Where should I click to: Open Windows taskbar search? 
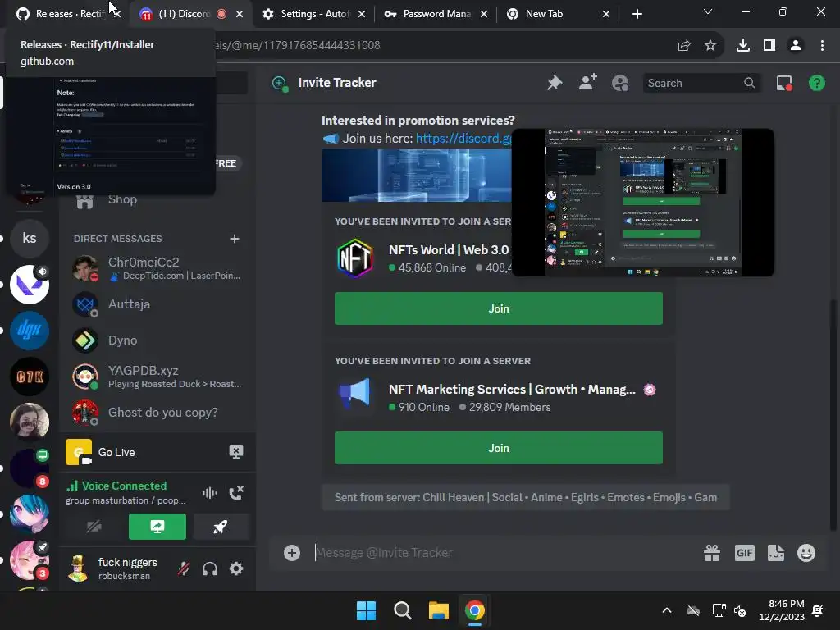402,610
